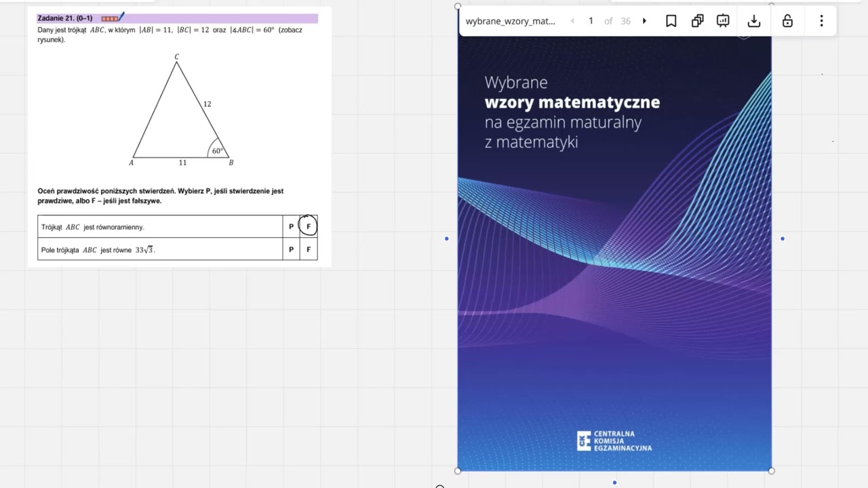The width and height of the screenshot is (868, 488).
Task: Go to next page of the PDF
Action: [x=644, y=21]
